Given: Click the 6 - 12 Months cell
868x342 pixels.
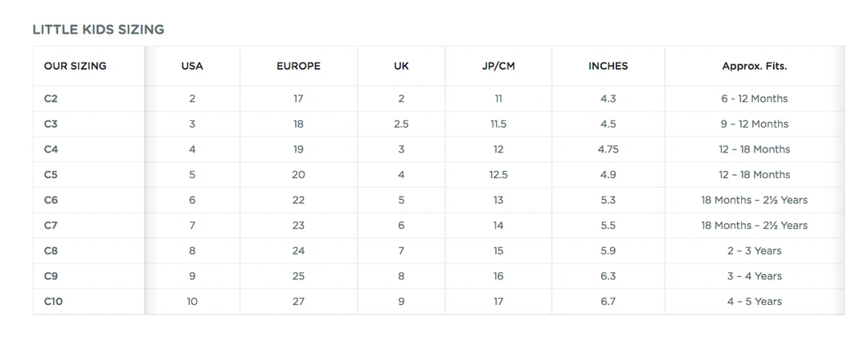Looking at the screenshot, I should (x=754, y=99).
